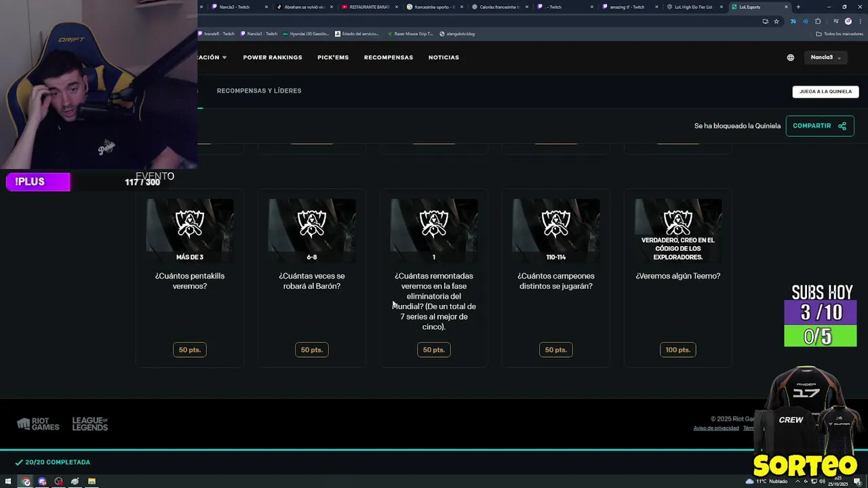Click the '¿Veremos algún Teemo?' question text

[678, 276]
